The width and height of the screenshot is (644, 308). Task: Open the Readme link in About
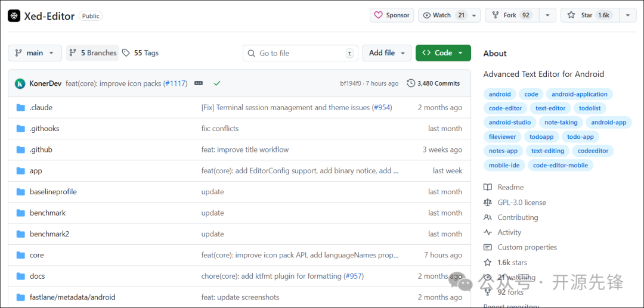coord(510,187)
